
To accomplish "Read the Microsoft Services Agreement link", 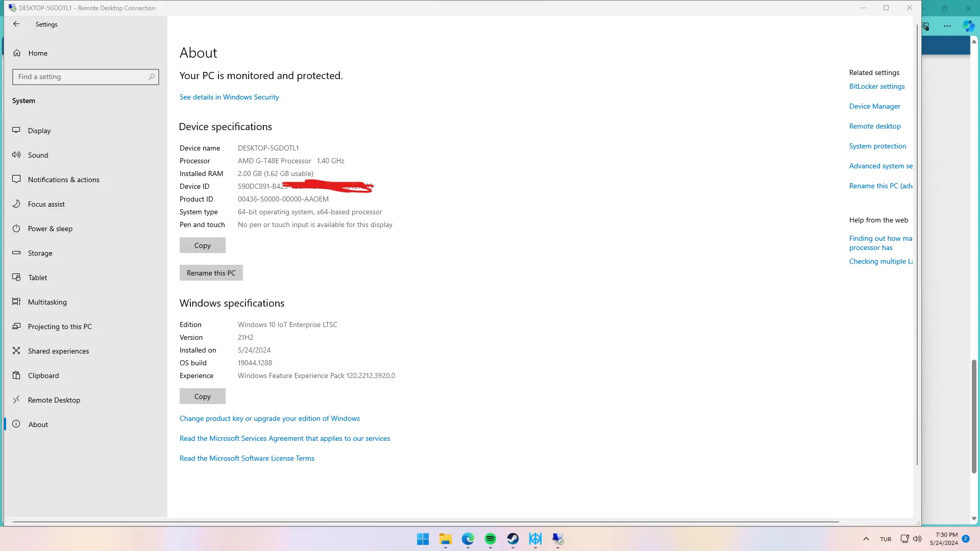I will [x=285, y=438].
